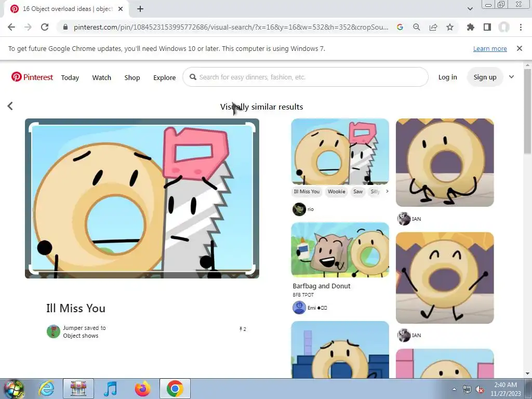
Task: Open the Barfbag and Donut pin image
Action: (x=340, y=250)
